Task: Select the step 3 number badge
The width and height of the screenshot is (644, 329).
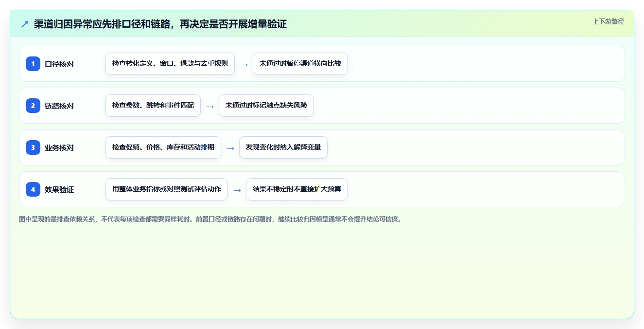Action: [x=33, y=147]
